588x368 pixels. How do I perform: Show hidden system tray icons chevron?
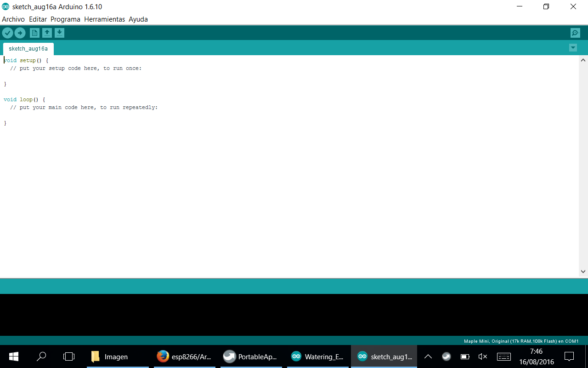tap(428, 356)
